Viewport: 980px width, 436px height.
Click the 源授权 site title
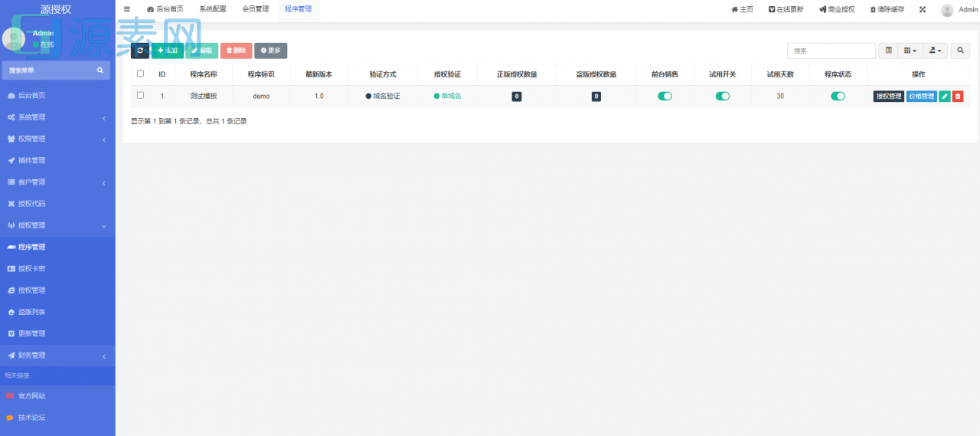[56, 9]
